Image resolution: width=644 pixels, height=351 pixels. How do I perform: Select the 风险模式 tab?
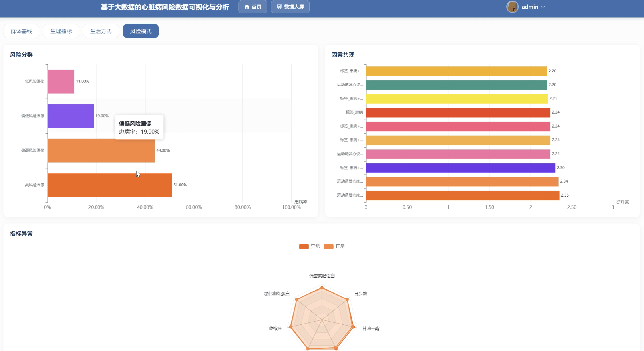pyautogui.click(x=141, y=31)
